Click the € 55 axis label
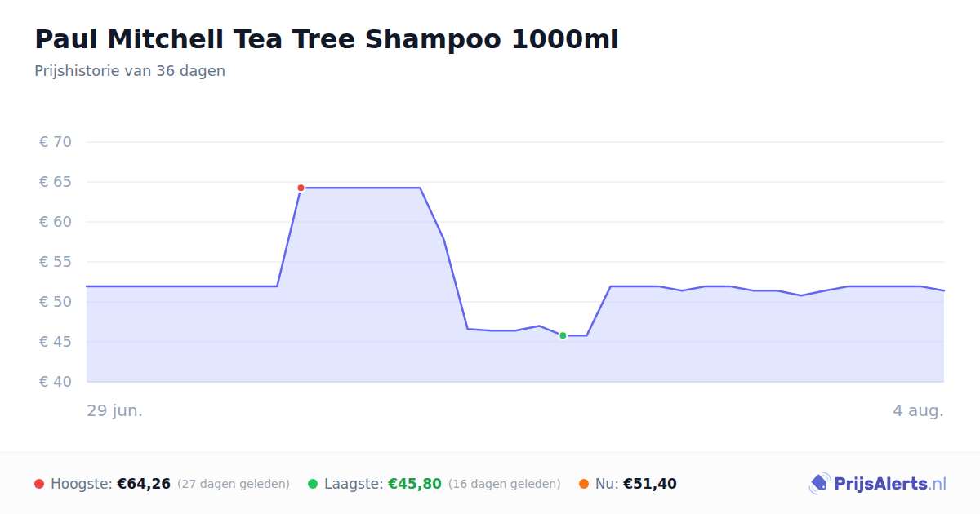Viewport: 980px width, 514px height. click(x=56, y=262)
